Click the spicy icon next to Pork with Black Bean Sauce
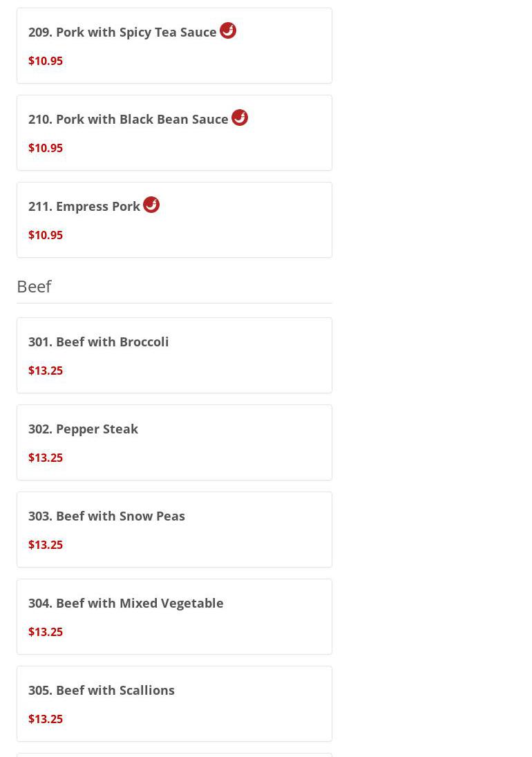 (x=240, y=118)
